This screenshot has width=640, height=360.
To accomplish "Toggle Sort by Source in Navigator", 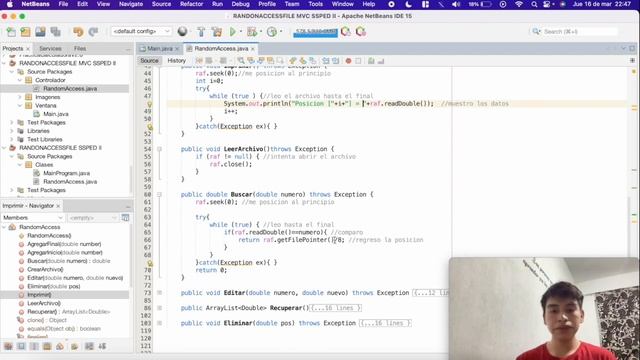I will (102, 346).
